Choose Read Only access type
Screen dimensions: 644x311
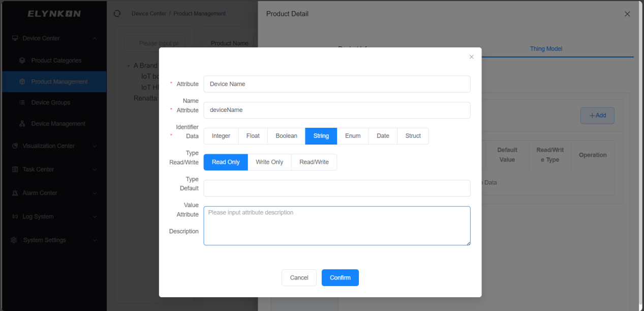click(226, 162)
